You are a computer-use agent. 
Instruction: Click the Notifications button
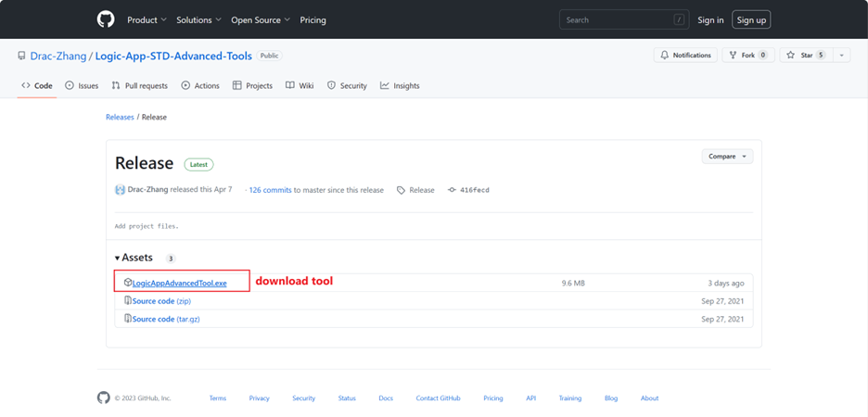[685, 56]
